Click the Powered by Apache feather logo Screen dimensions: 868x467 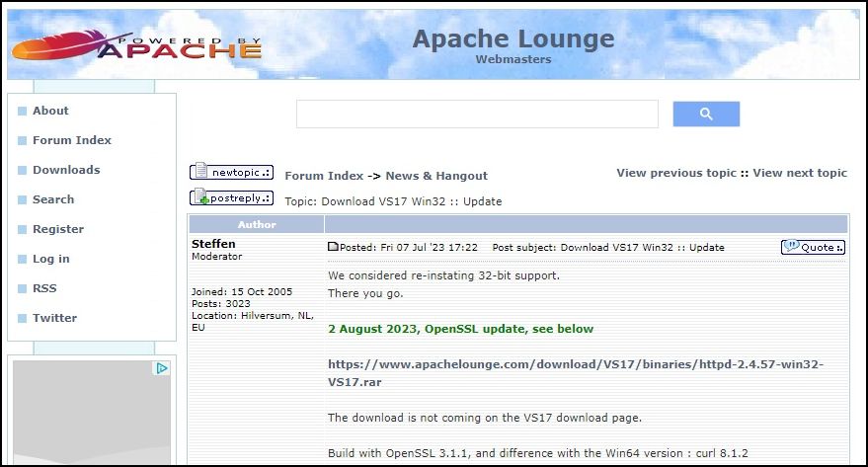(x=136, y=46)
